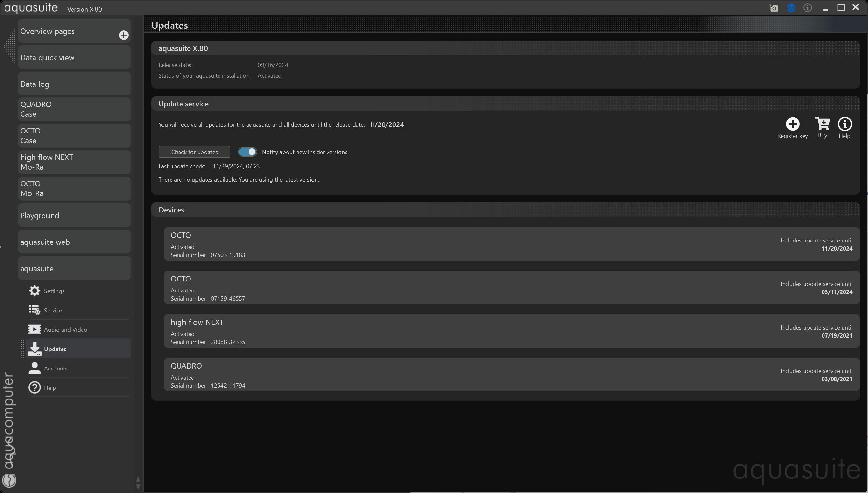Add a new overview page plus icon
The image size is (868, 493).
point(123,35)
